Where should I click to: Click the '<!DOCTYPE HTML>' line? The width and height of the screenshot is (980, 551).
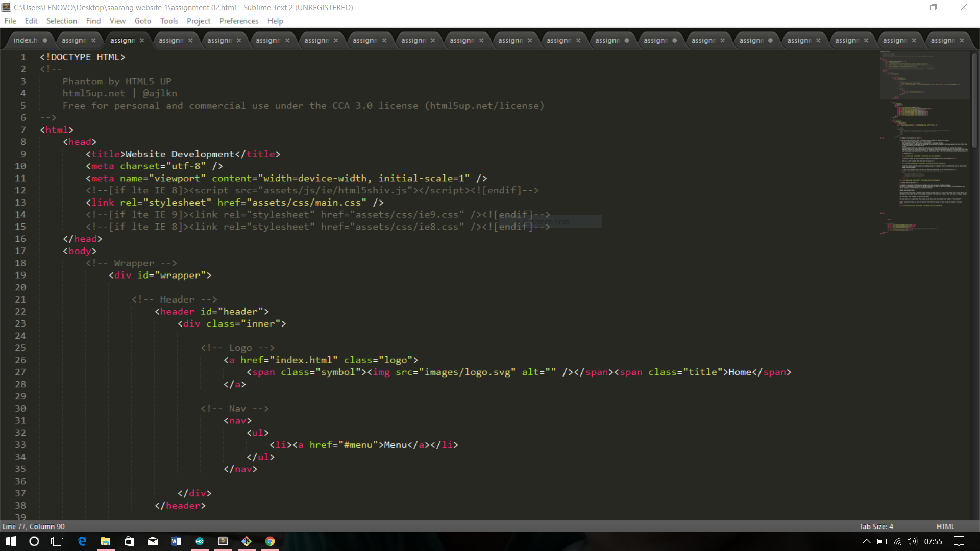click(83, 57)
